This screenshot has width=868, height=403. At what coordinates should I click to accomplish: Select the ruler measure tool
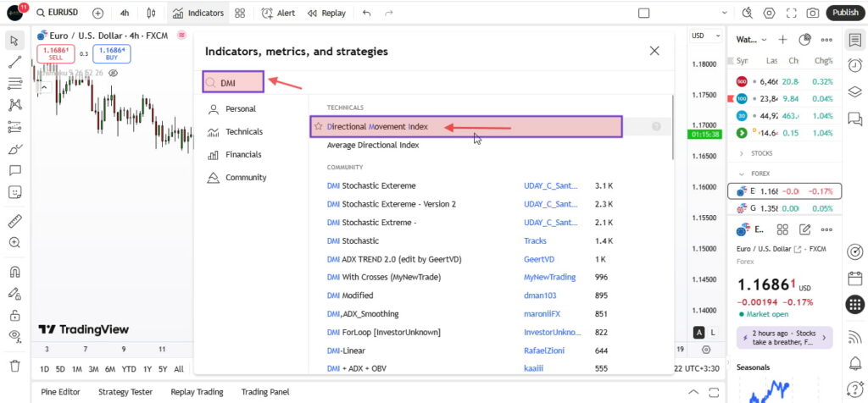point(15,221)
